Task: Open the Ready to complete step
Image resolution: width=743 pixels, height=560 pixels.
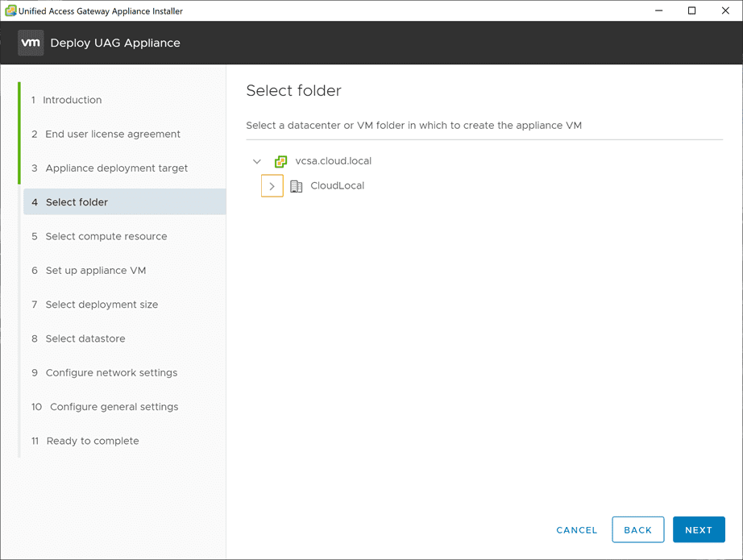Action: tap(92, 441)
